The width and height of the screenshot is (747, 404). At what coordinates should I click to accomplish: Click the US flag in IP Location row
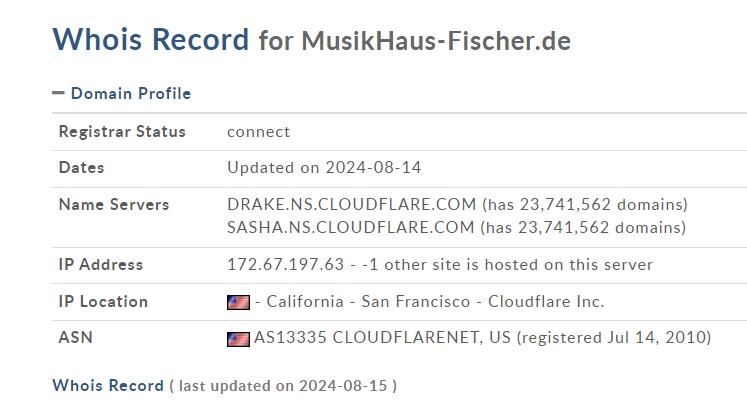[x=238, y=302]
